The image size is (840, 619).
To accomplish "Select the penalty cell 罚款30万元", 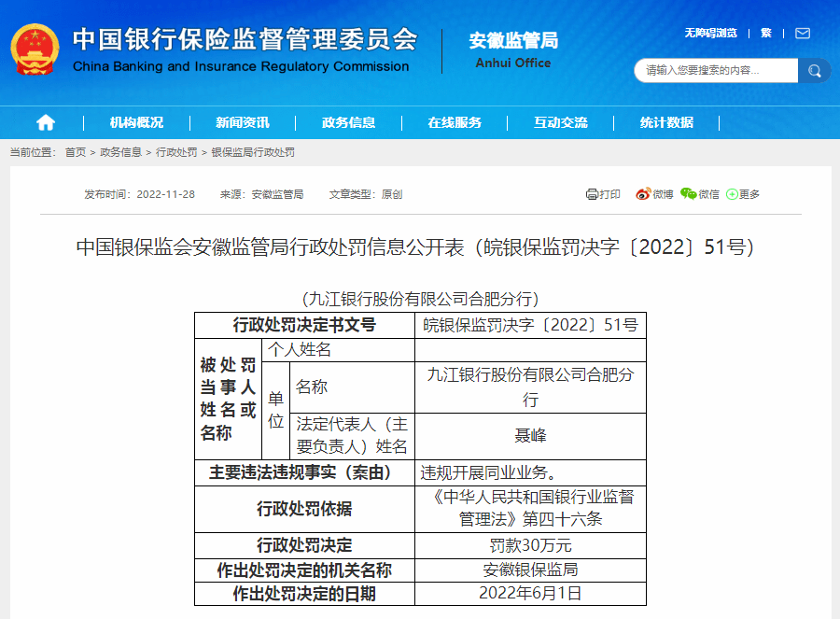I will click(x=530, y=545).
